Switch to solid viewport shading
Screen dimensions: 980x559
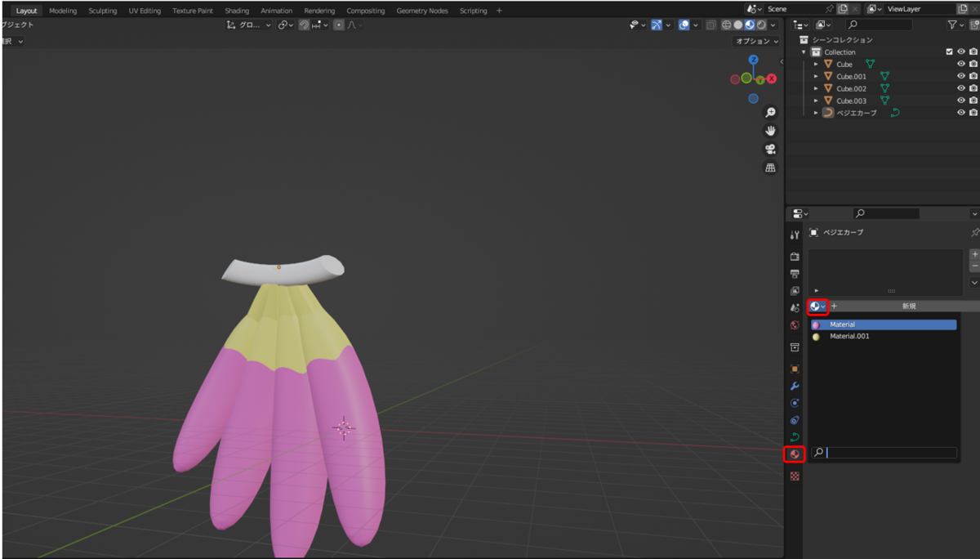pyautogui.click(x=738, y=25)
